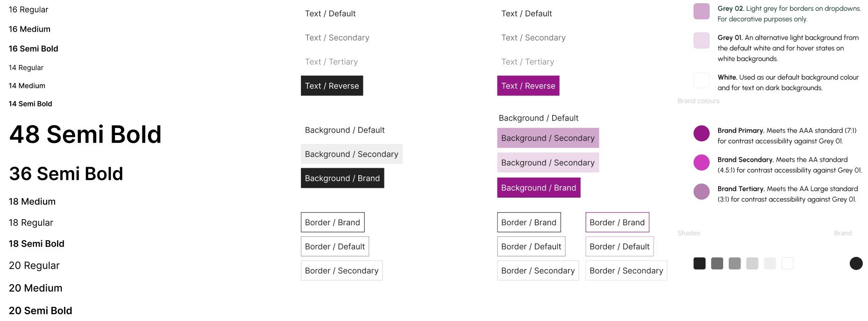
Task: Select the purple Background / Brand block
Action: click(x=539, y=188)
